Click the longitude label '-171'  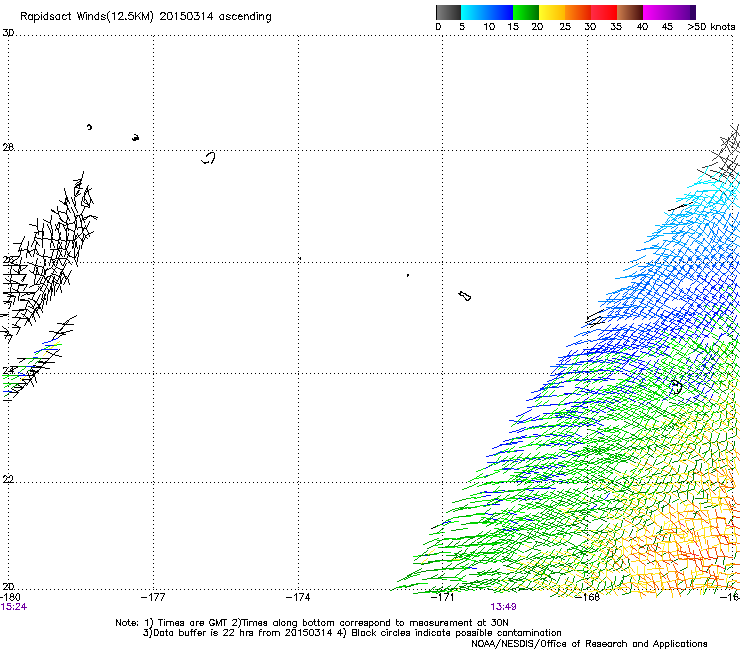[443, 597]
